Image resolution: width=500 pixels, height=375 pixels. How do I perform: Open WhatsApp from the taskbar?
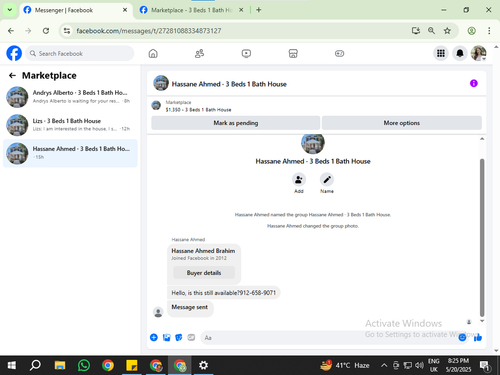84,365
